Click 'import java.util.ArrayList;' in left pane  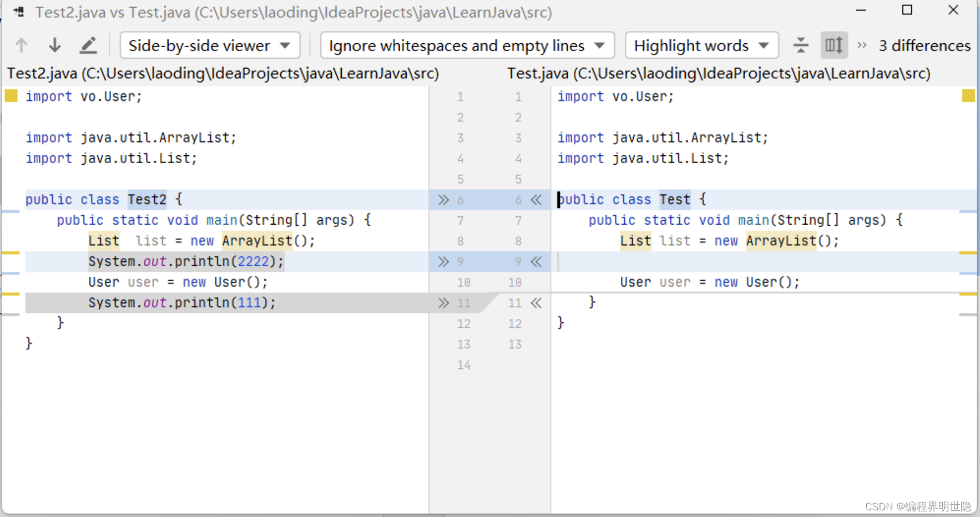point(131,138)
